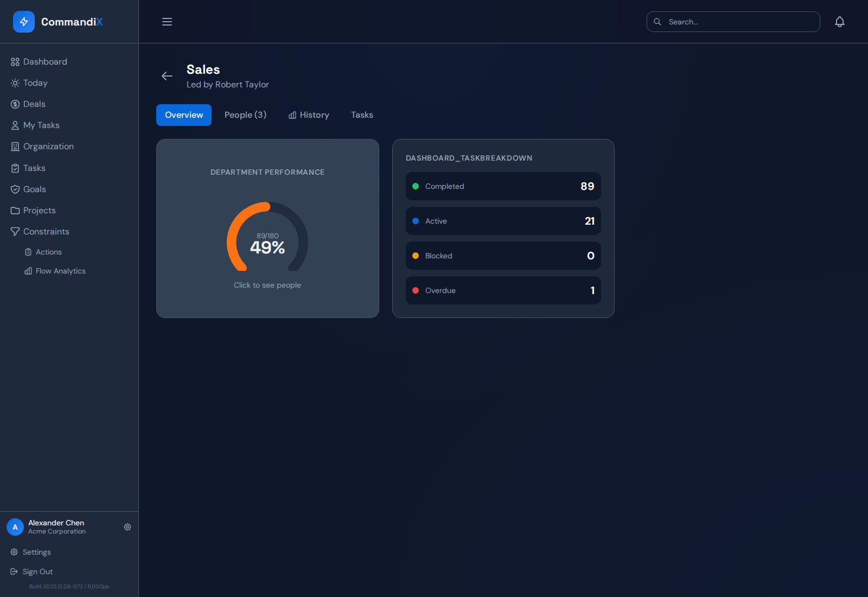The image size is (868, 597).
Task: Click the build version text
Action: point(69,586)
